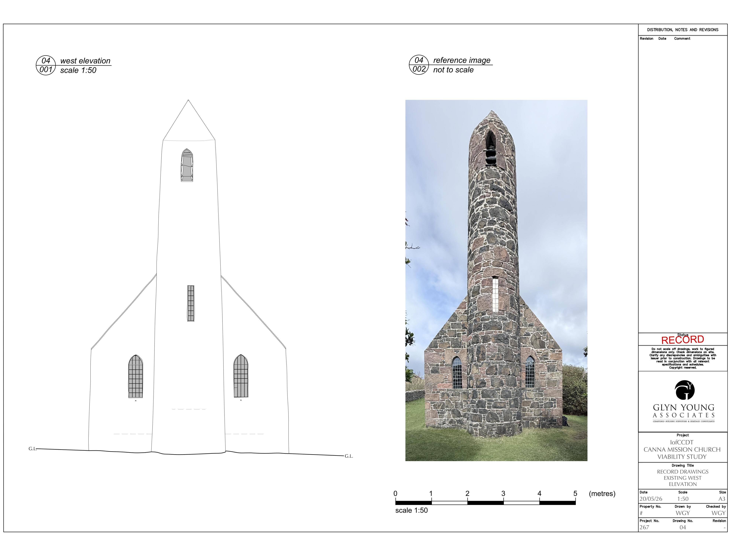Click the 'not to scale' label
The width and height of the screenshot is (756, 535).
click(453, 70)
